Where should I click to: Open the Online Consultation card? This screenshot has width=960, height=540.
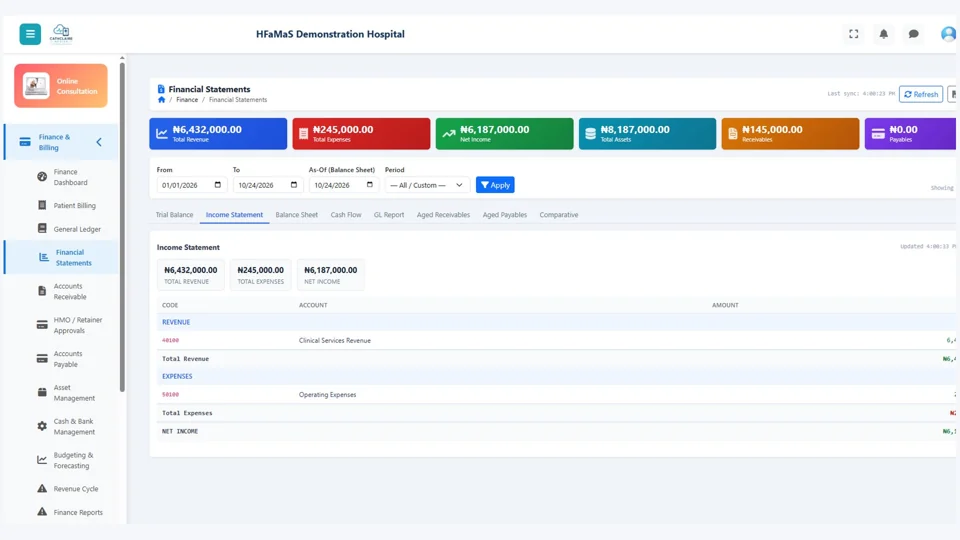(x=61, y=86)
